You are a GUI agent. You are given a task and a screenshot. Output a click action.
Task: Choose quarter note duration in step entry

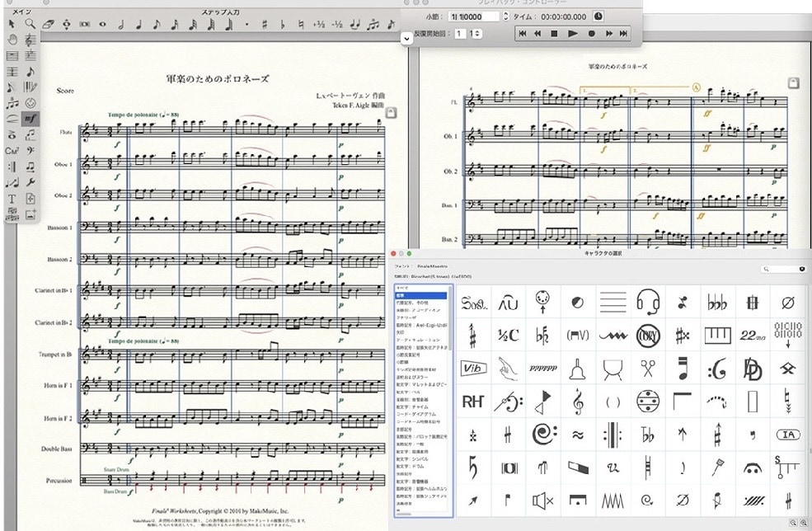click(138, 24)
